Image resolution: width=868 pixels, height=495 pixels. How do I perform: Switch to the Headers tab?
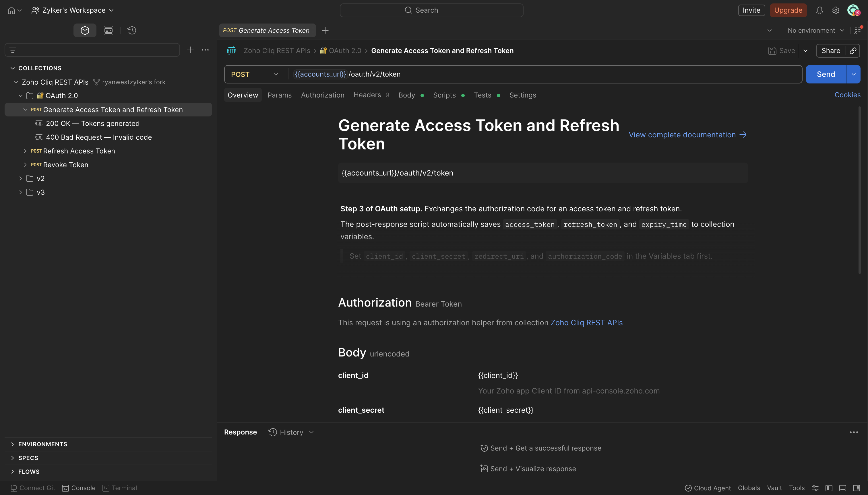pos(371,95)
